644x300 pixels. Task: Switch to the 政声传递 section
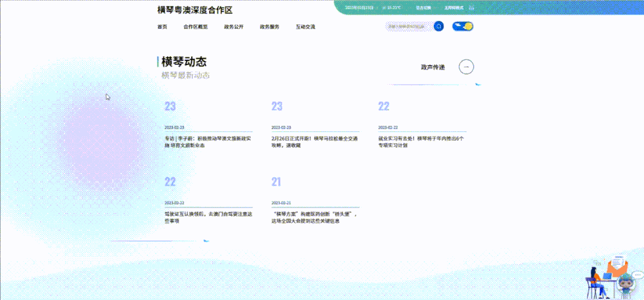pyautogui.click(x=433, y=67)
